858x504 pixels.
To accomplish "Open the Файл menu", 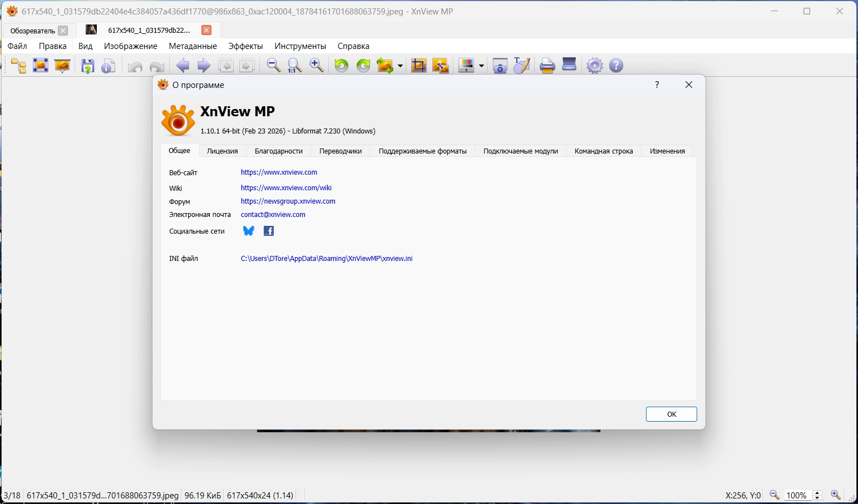I will [x=18, y=46].
